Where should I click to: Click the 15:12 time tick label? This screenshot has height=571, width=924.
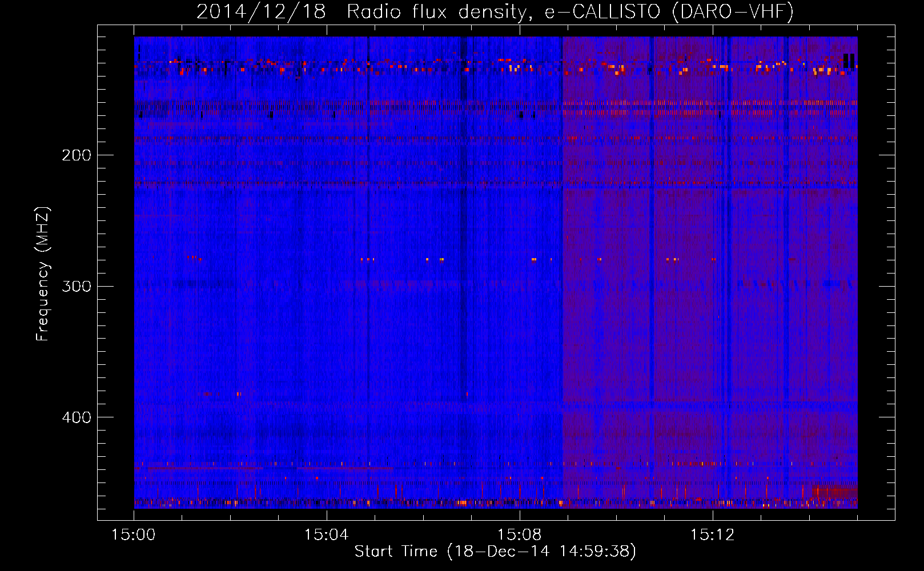[x=713, y=535]
